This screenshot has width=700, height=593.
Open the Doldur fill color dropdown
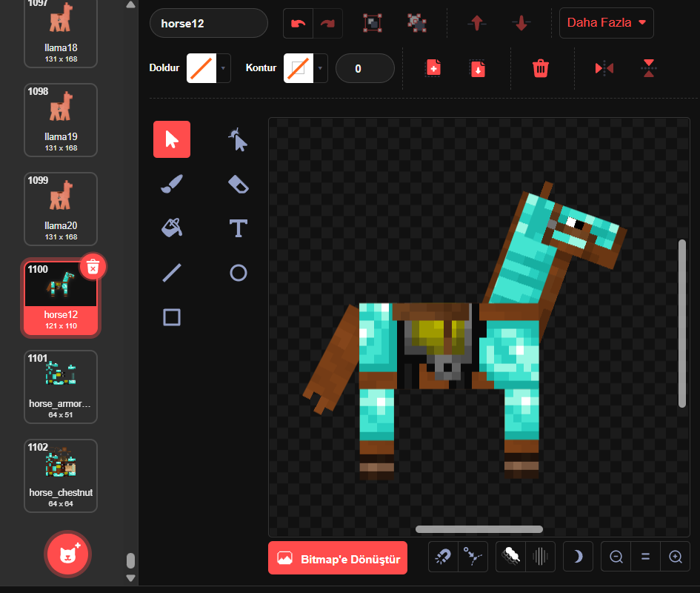click(x=208, y=68)
